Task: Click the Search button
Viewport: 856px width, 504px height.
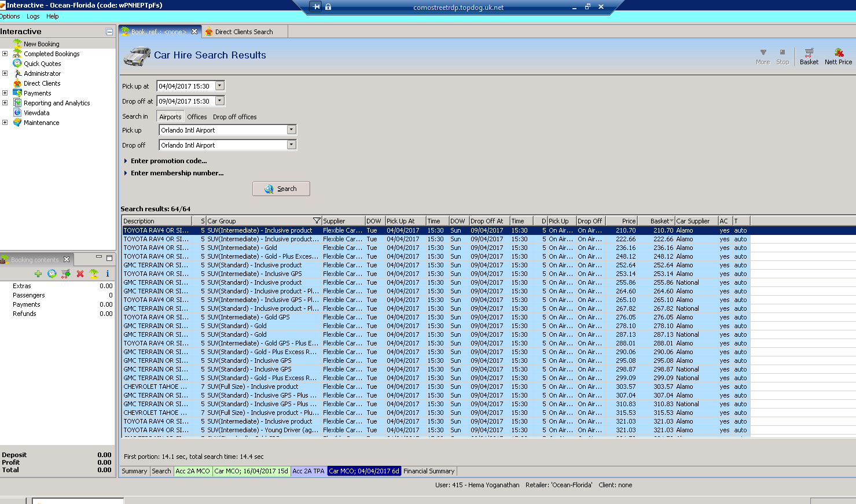Action: point(281,189)
